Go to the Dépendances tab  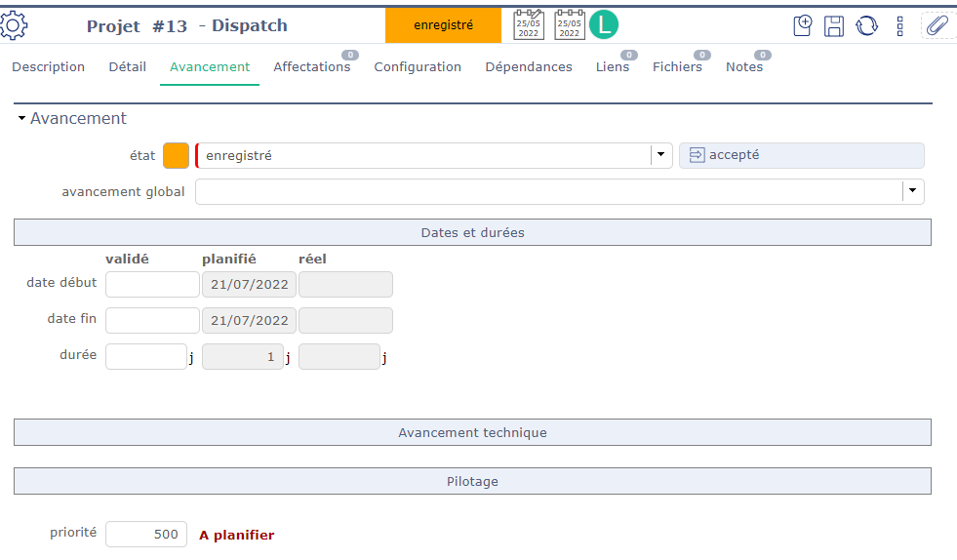[528, 67]
